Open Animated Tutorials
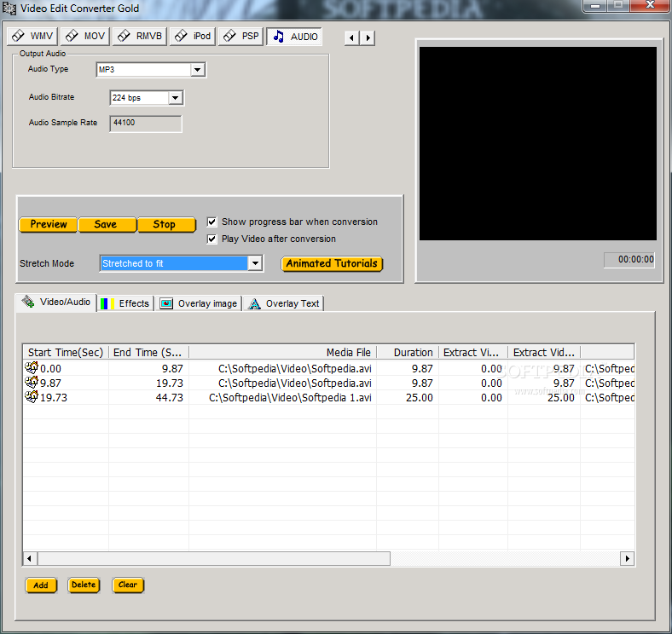 (332, 263)
